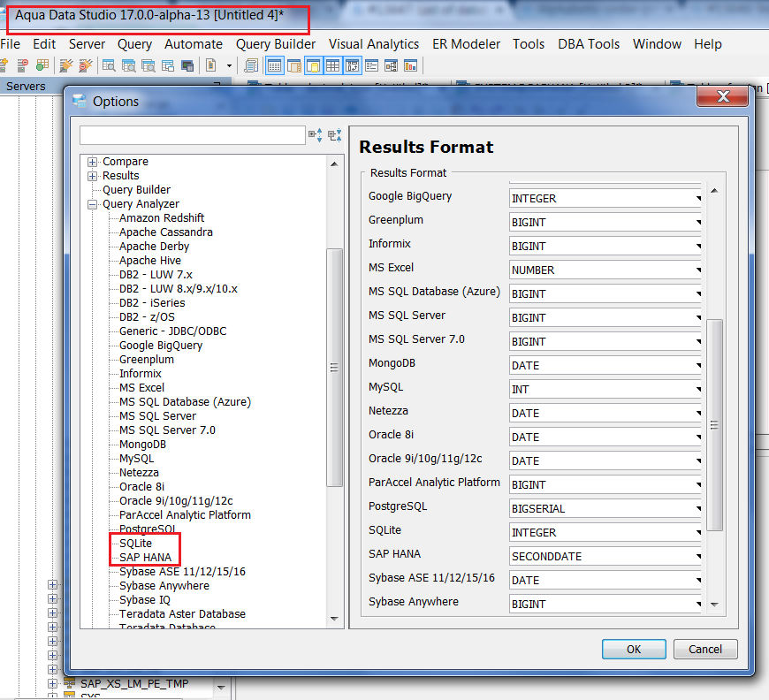Open the Query menu
The height and width of the screenshot is (700, 769).
pos(134,44)
